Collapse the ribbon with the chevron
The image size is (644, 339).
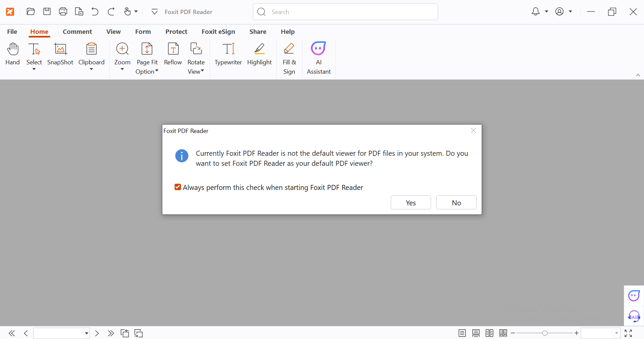[x=638, y=75]
